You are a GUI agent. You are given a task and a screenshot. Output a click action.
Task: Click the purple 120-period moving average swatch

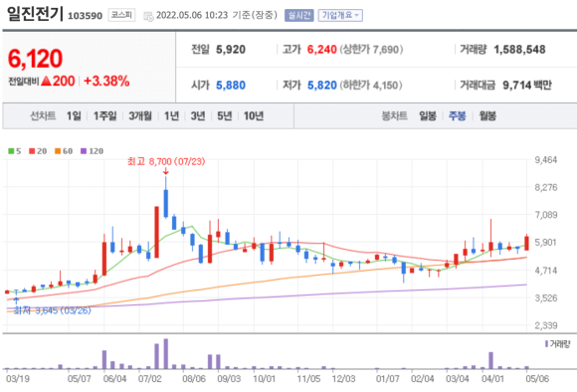[x=84, y=151]
